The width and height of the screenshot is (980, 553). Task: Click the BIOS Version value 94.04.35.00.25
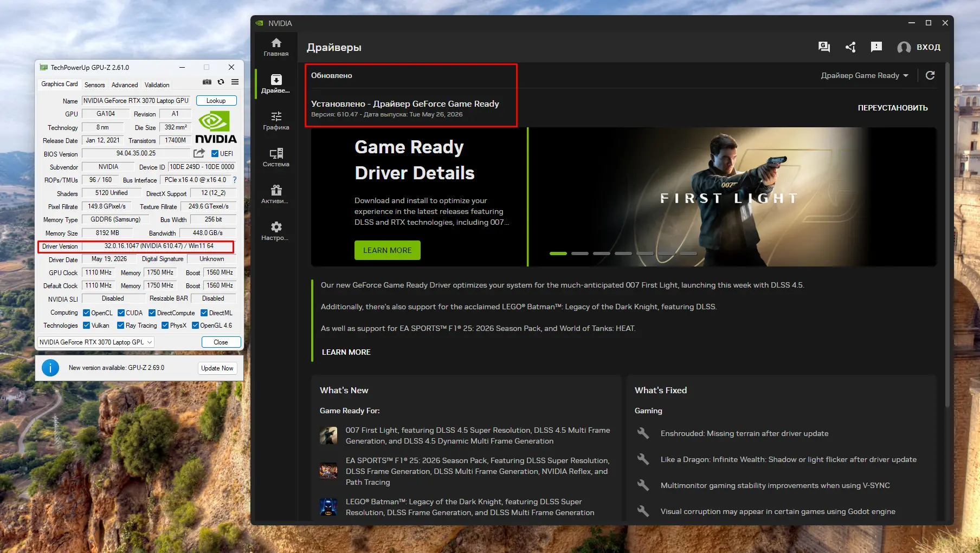point(136,153)
